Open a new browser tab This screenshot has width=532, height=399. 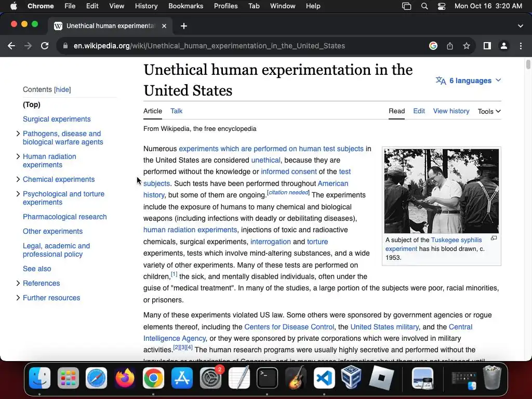click(184, 26)
